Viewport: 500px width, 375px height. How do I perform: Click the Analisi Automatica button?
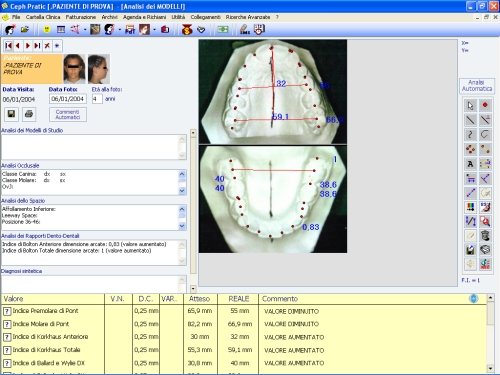[x=477, y=86]
